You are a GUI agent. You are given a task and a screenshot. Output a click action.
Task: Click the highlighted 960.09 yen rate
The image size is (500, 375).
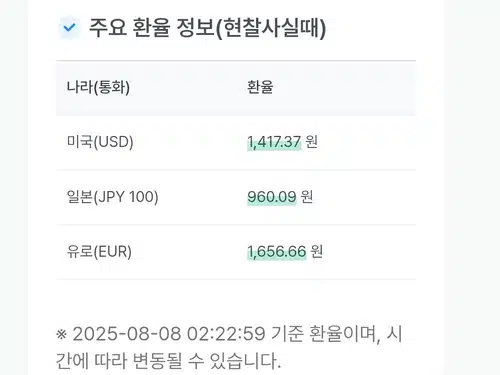(x=272, y=197)
